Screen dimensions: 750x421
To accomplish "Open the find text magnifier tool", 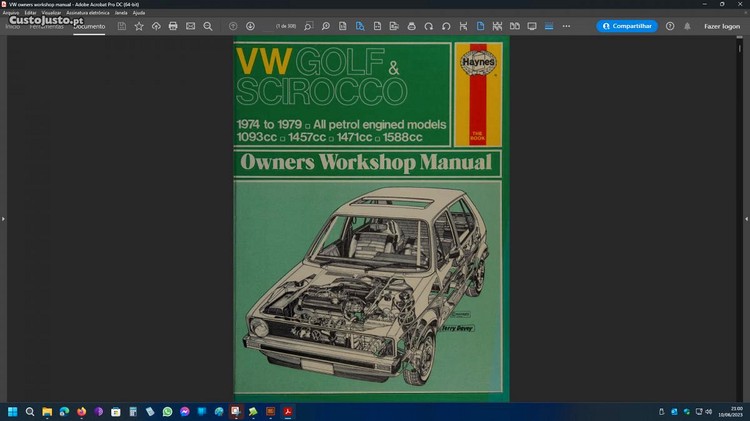I will tap(207, 26).
